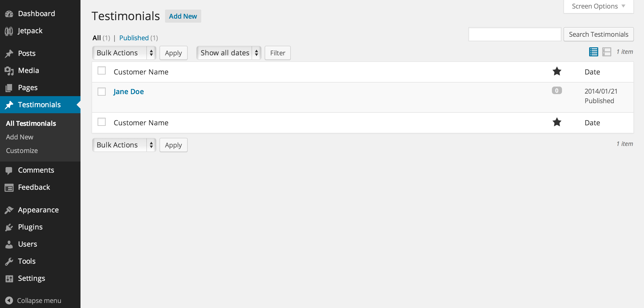This screenshot has height=308, width=644.
Task: Click the zero comment count bubble
Action: 557,91
